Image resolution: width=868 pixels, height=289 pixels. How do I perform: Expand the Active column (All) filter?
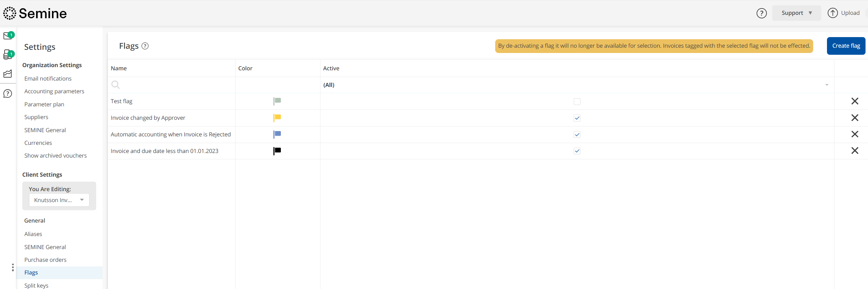(x=827, y=85)
